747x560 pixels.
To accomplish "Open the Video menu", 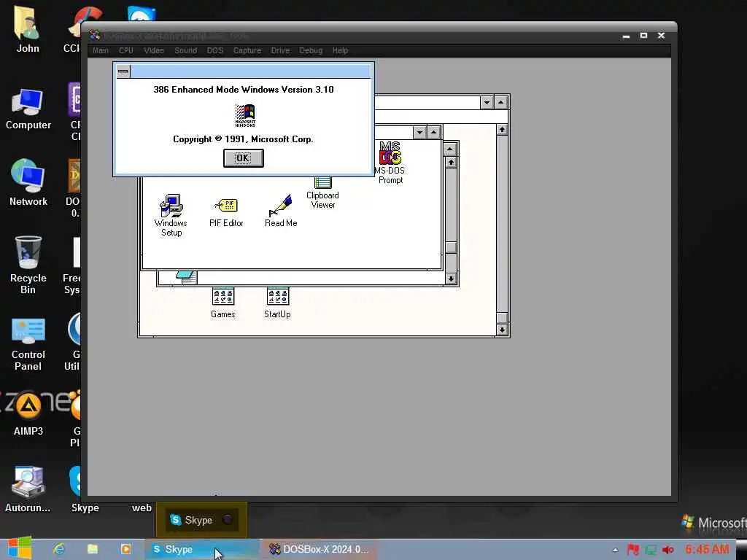I will (154, 50).
